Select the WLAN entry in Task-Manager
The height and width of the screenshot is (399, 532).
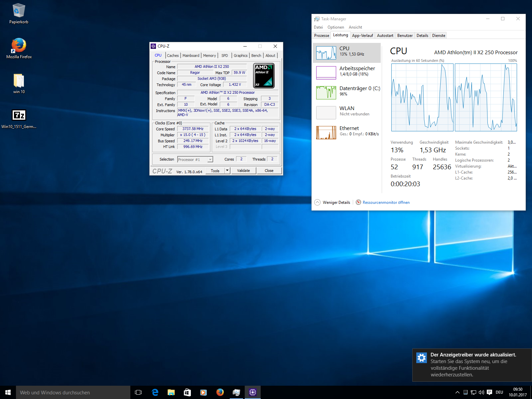pyautogui.click(x=347, y=113)
